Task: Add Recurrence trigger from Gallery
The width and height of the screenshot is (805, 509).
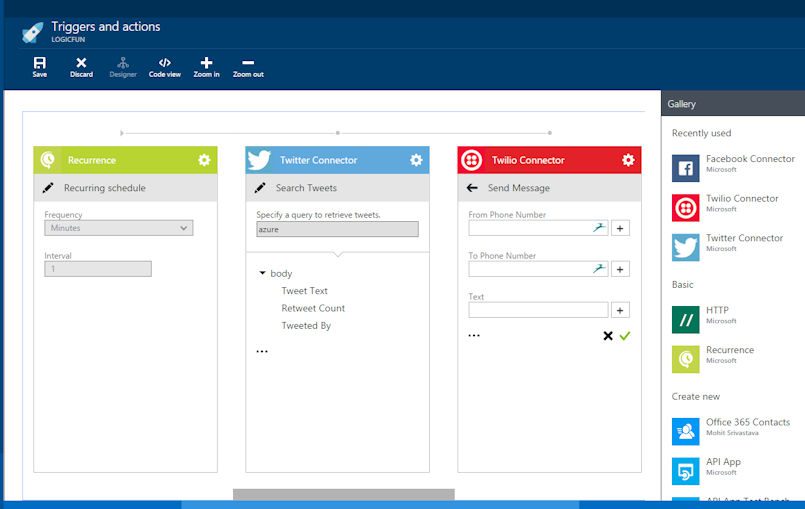Action: (x=714, y=359)
